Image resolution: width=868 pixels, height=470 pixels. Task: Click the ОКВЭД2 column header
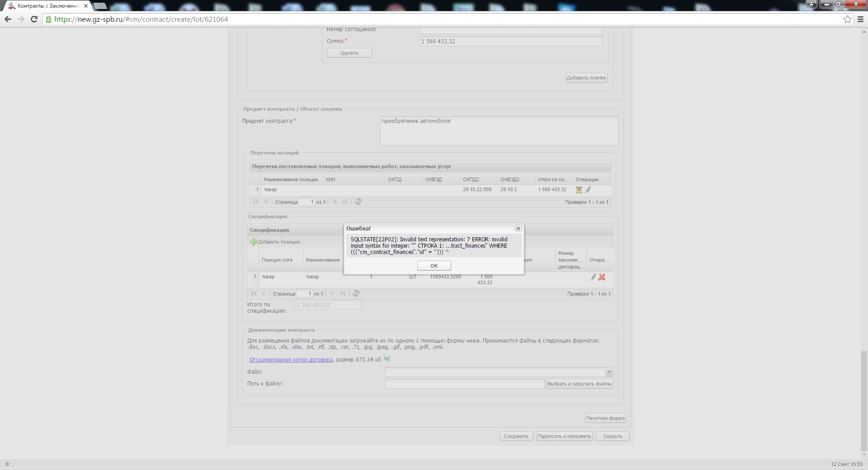click(x=516, y=179)
